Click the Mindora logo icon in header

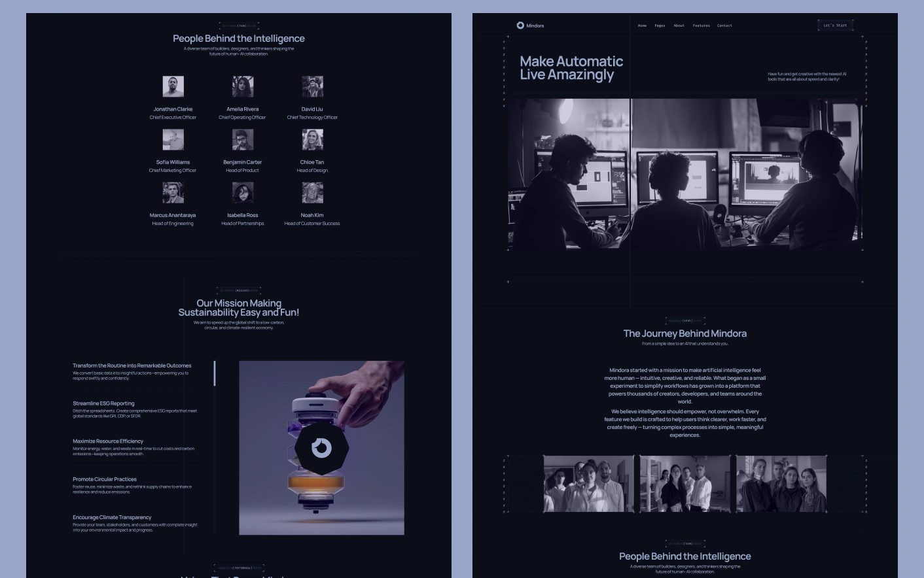(x=520, y=25)
